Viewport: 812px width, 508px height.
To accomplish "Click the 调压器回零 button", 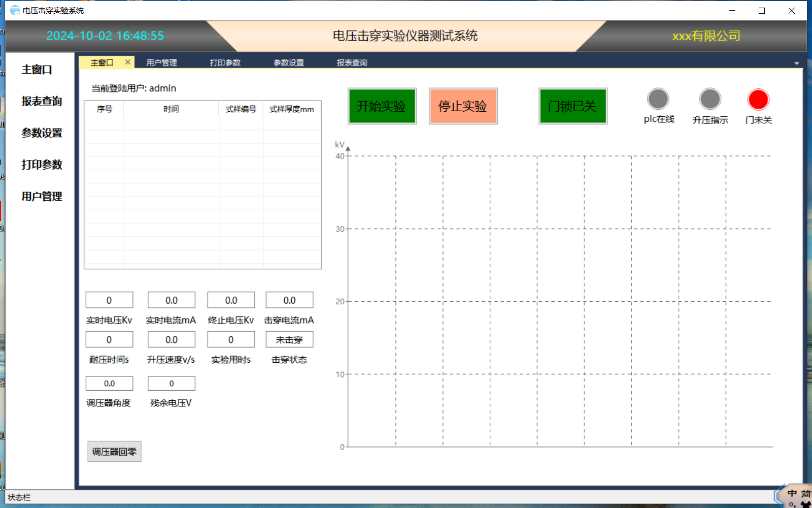I will coord(114,452).
